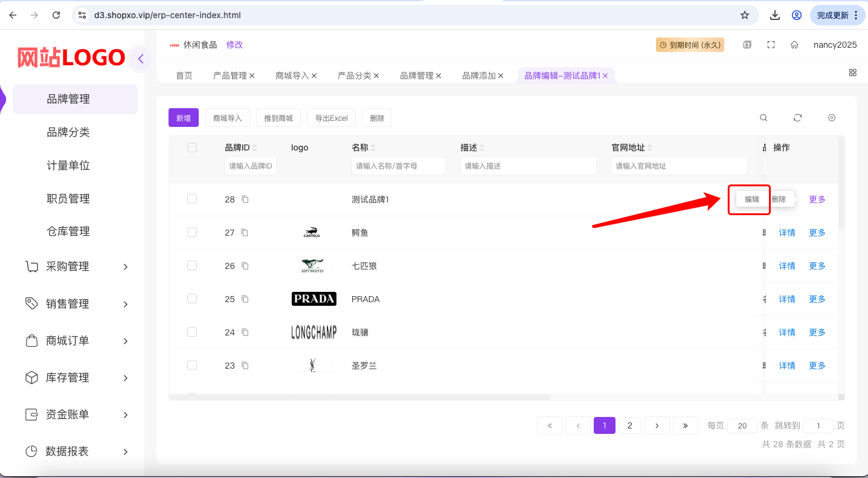868x478 pixels.
Task: Close the 品牌添加 tab
Action: pyautogui.click(x=501, y=76)
